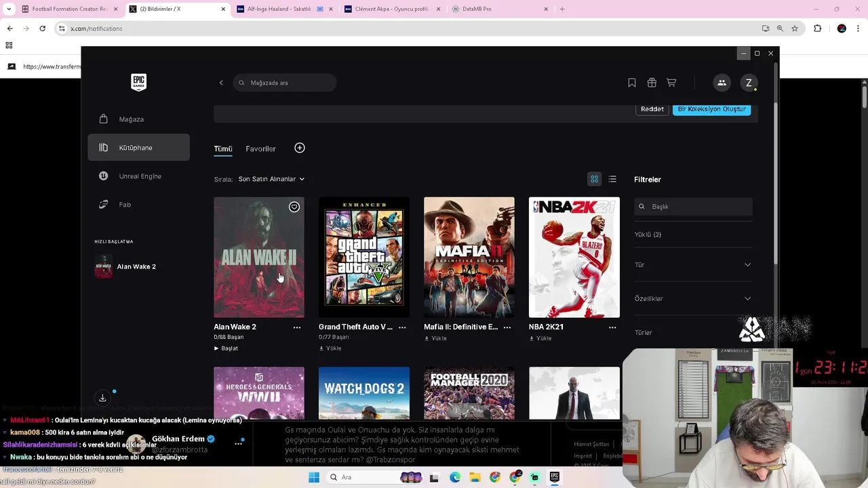Screen dimensions: 868x488
Task: Start Alan Wake 2 with Başlat
Action: pos(226,348)
